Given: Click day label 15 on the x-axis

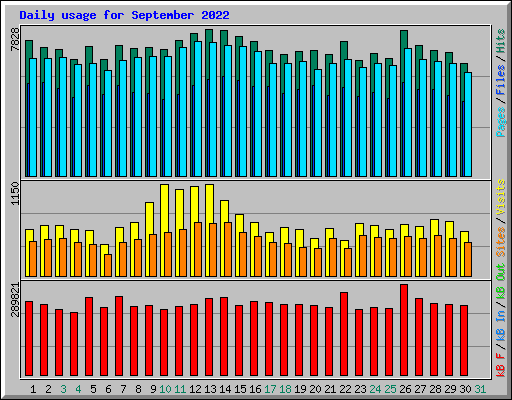Looking at the screenshot, I should coord(240,389).
